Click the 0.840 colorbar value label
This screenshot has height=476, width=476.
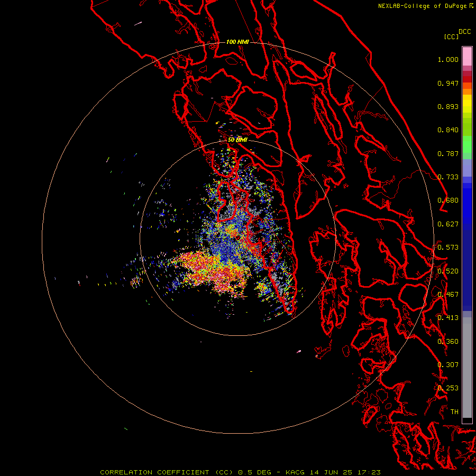coord(448,130)
